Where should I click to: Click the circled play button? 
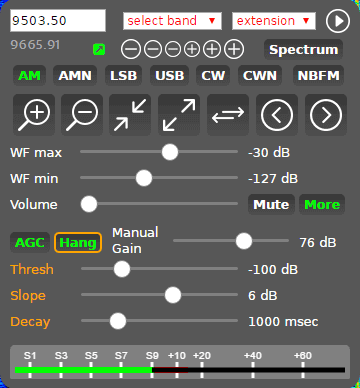pos(338,21)
